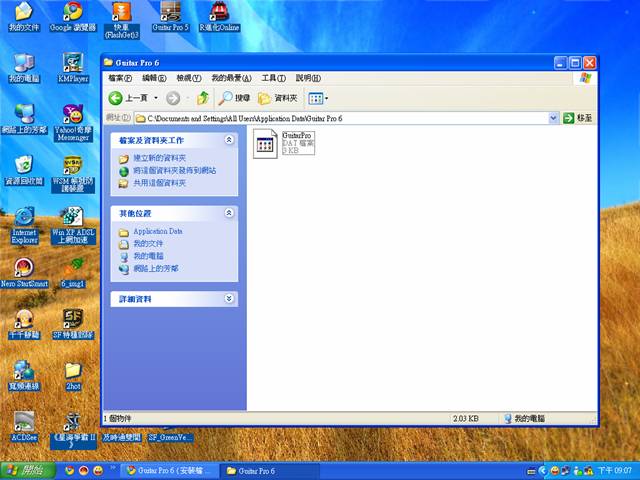Select the GuitarPro DAT file icon
This screenshot has width=640, height=480.
(265, 144)
